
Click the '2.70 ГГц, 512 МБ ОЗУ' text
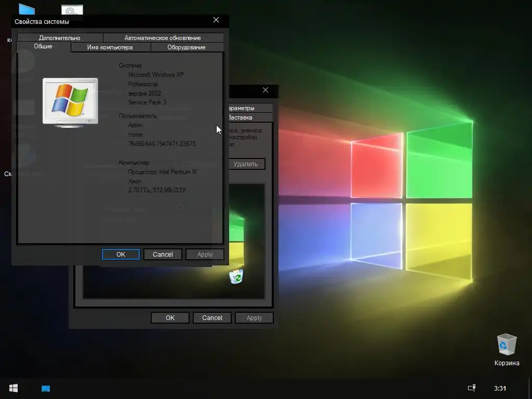click(157, 190)
